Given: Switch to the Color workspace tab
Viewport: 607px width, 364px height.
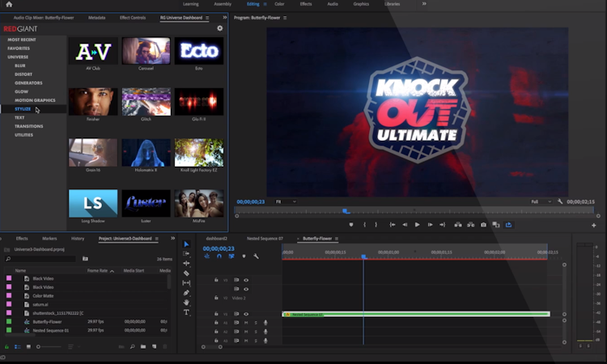Looking at the screenshot, I should coord(279,4).
